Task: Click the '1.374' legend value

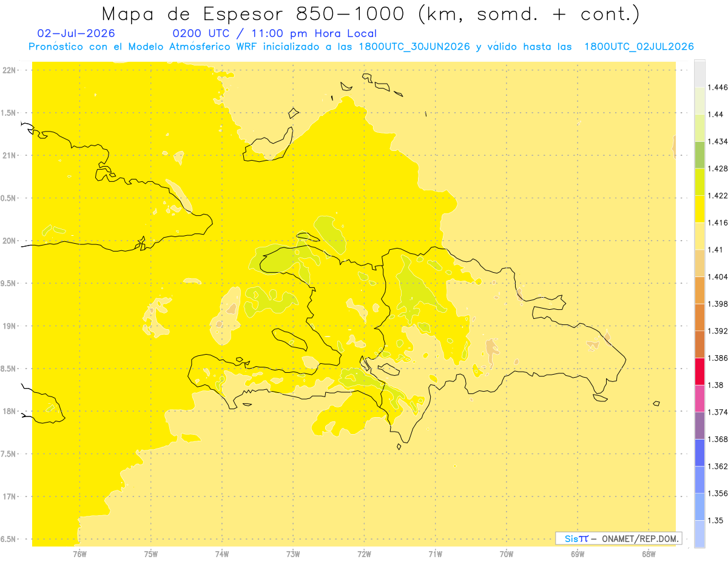Action: 718,412
